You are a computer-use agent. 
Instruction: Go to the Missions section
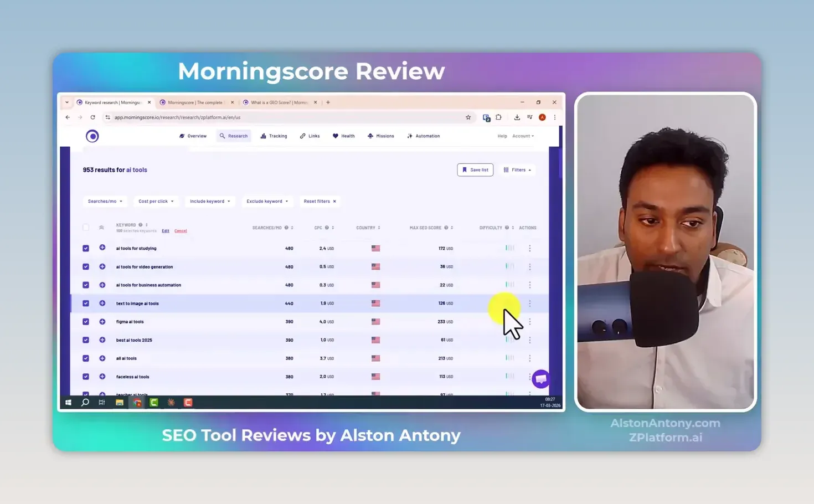point(381,136)
